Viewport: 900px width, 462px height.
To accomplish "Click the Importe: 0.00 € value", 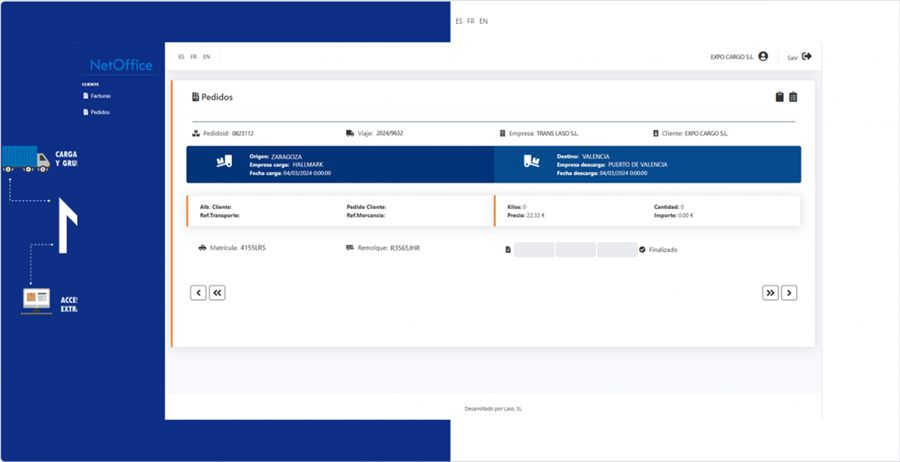I will (673, 215).
